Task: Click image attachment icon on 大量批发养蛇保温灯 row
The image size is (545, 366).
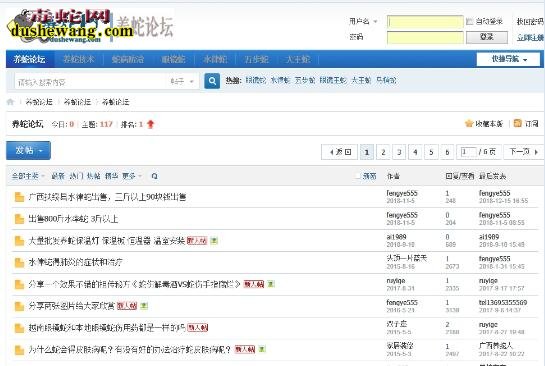Action: click(x=214, y=241)
